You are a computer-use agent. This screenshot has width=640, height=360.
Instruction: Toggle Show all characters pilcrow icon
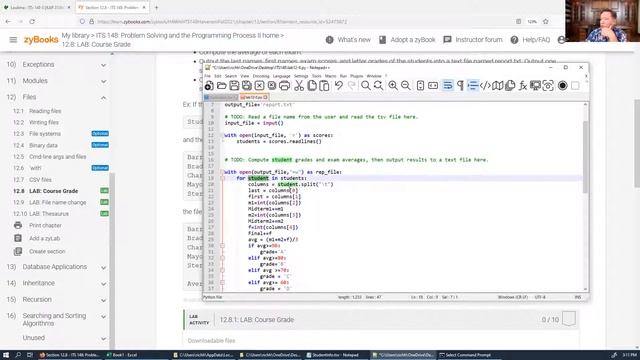(460, 85)
